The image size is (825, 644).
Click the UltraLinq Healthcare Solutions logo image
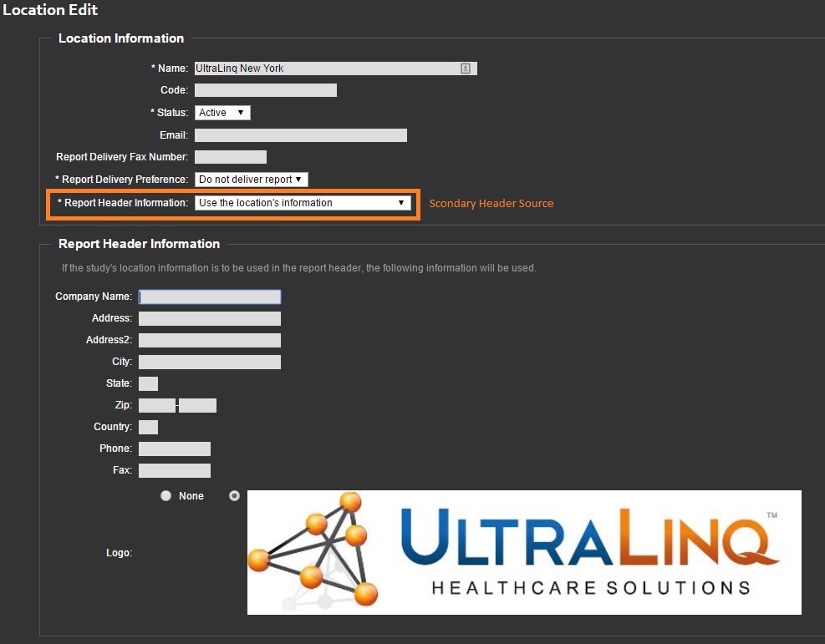pyautogui.click(x=524, y=552)
